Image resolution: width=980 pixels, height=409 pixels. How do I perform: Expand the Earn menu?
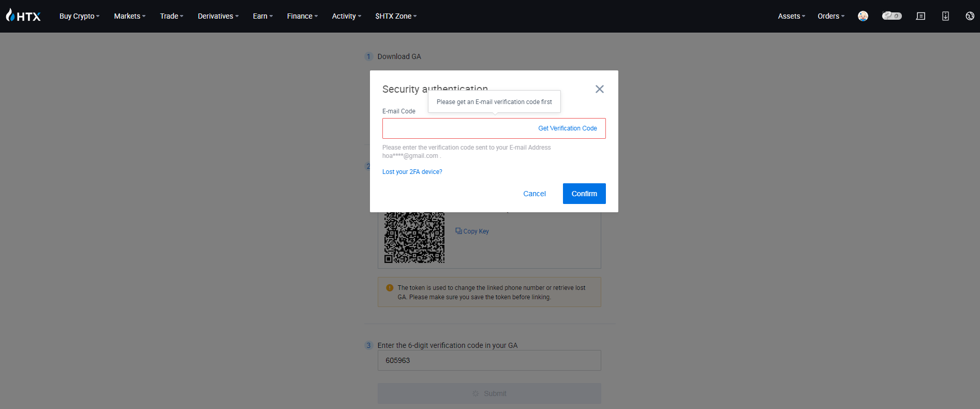263,16
